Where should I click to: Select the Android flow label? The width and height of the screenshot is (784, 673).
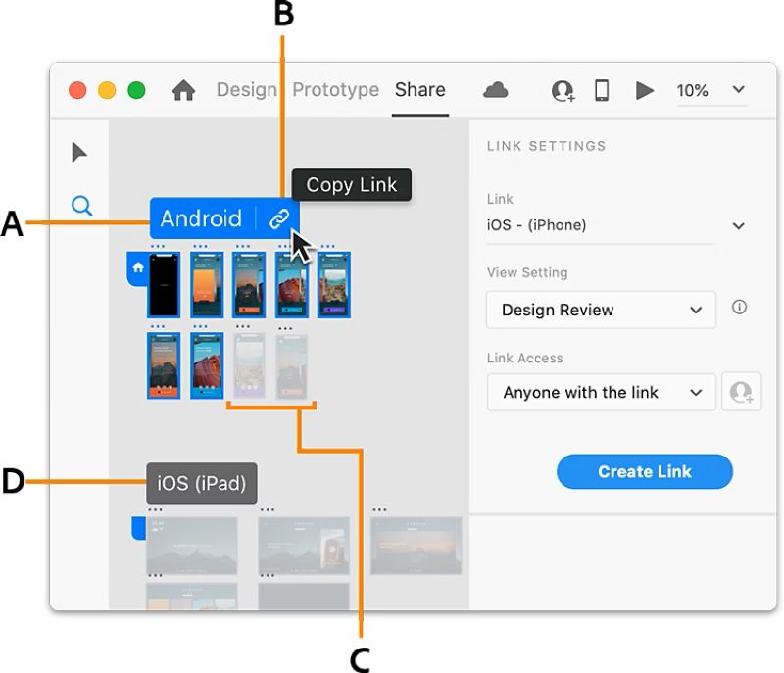(x=201, y=218)
